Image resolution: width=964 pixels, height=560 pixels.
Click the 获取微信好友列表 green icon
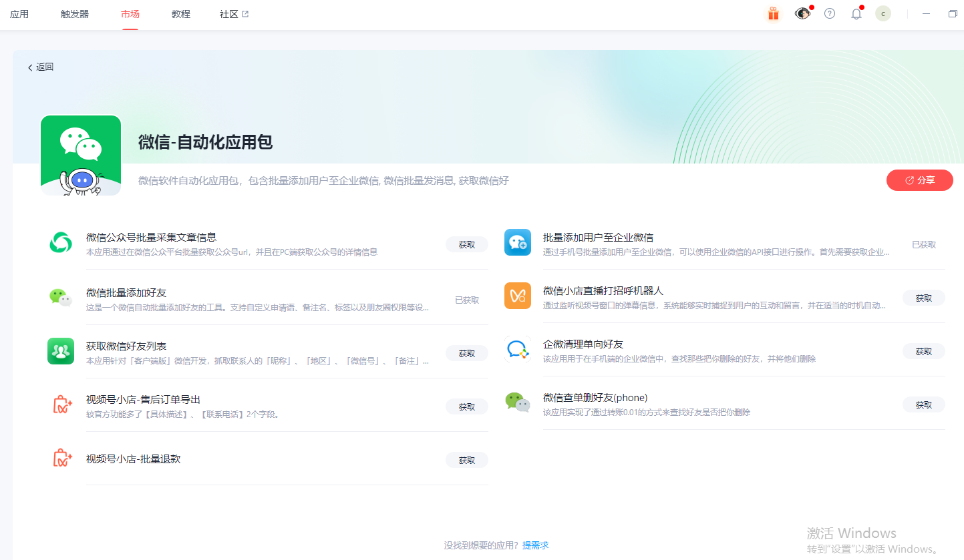[x=61, y=351]
